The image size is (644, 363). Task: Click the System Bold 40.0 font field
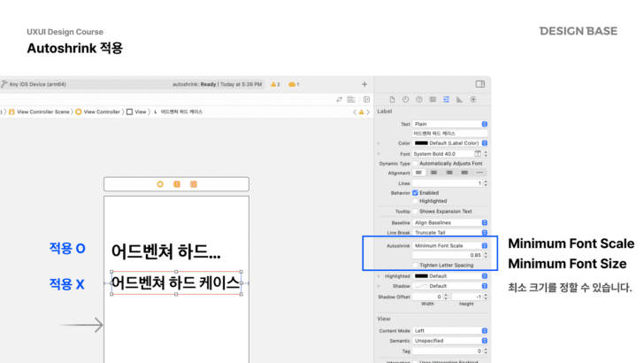point(442,154)
